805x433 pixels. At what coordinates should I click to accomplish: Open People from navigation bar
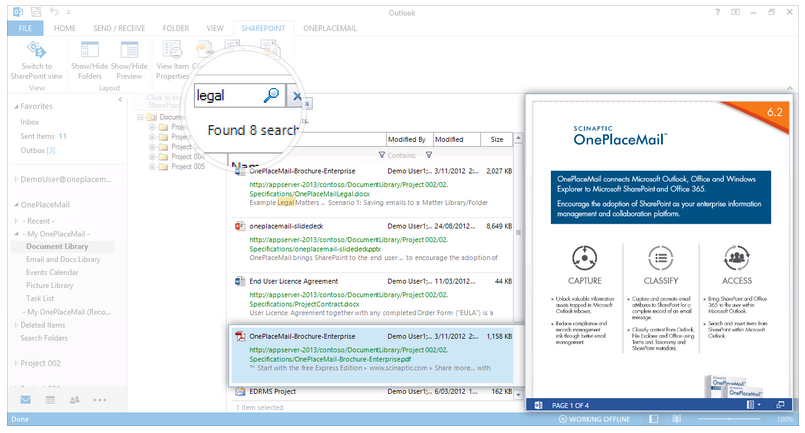pyautogui.click(x=75, y=399)
